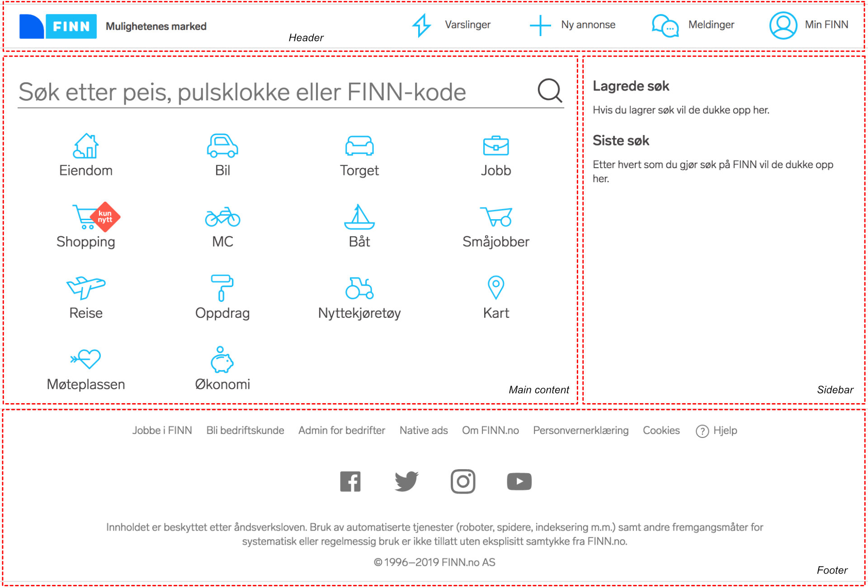Screen dimensions: 868x588
Task: Open Om FINN.no footer link
Action: [491, 431]
